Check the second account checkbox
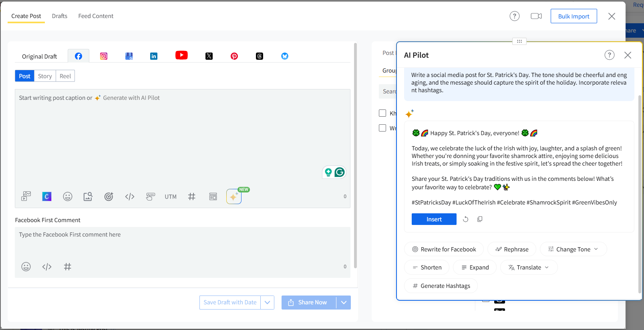This screenshot has width=644, height=330. (x=382, y=128)
